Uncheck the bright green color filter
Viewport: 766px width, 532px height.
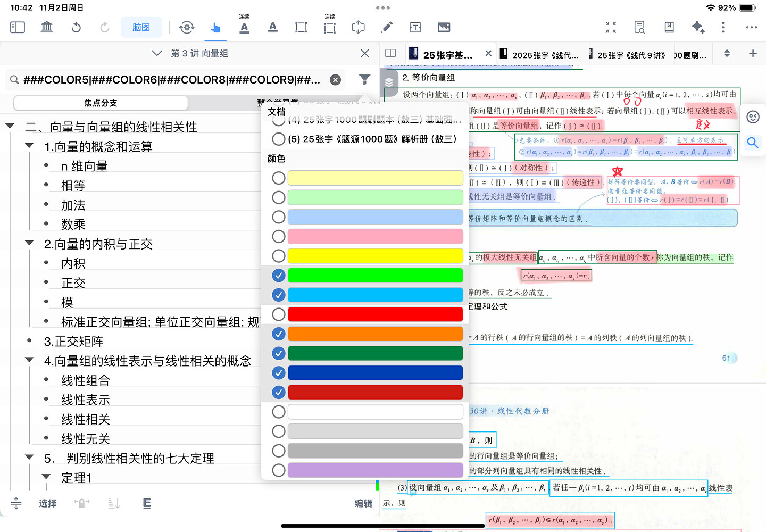pos(278,276)
